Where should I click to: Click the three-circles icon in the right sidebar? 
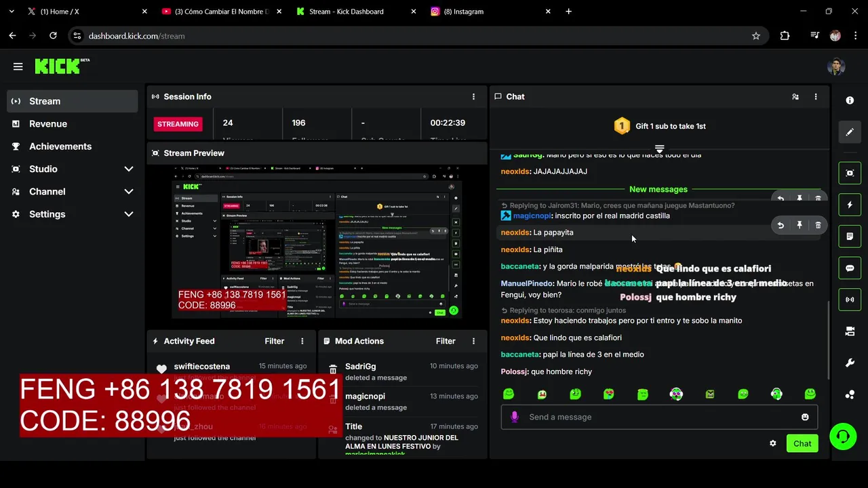click(x=850, y=394)
